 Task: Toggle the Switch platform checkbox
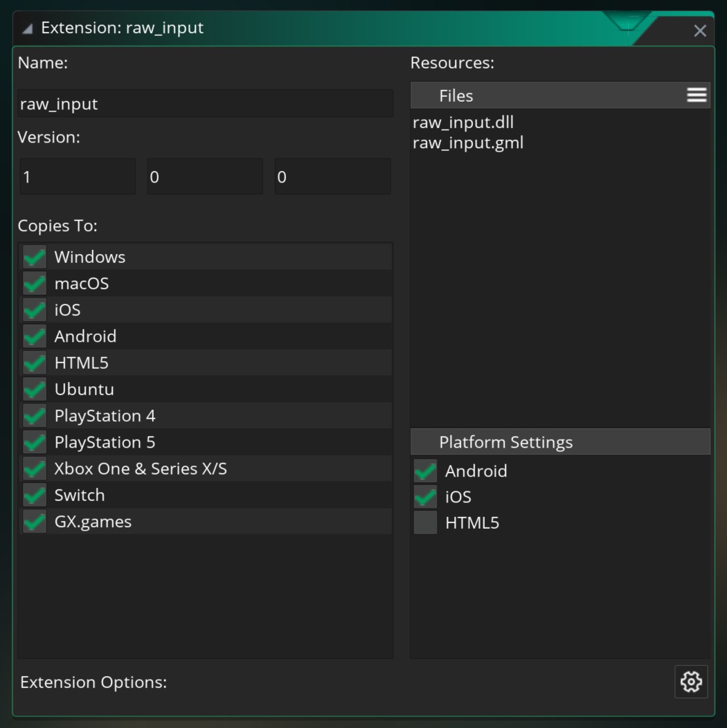point(34,495)
